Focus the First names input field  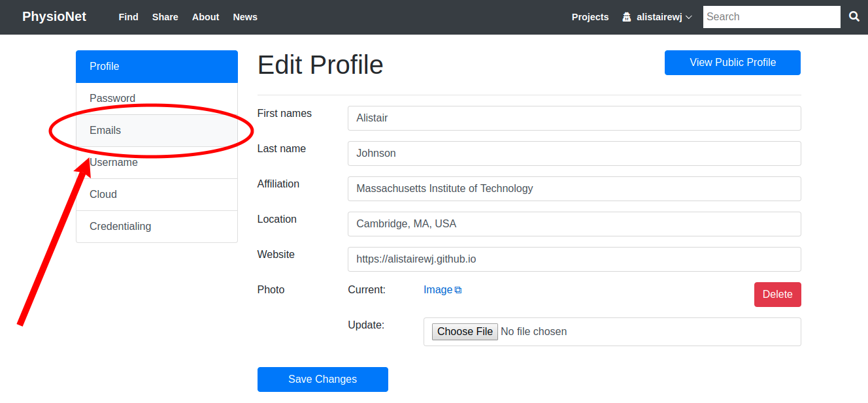point(575,118)
